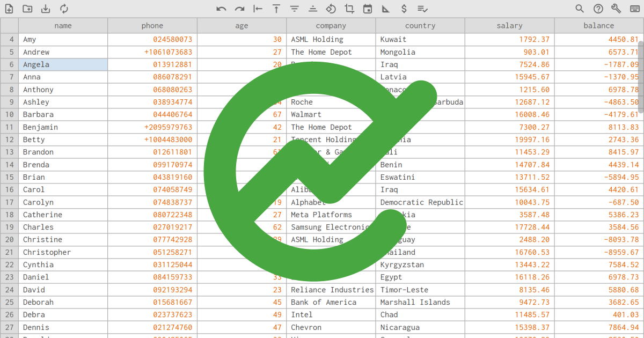Screen dimensions: 644x338
Task: Undo the last action
Action: pyautogui.click(x=221, y=9)
